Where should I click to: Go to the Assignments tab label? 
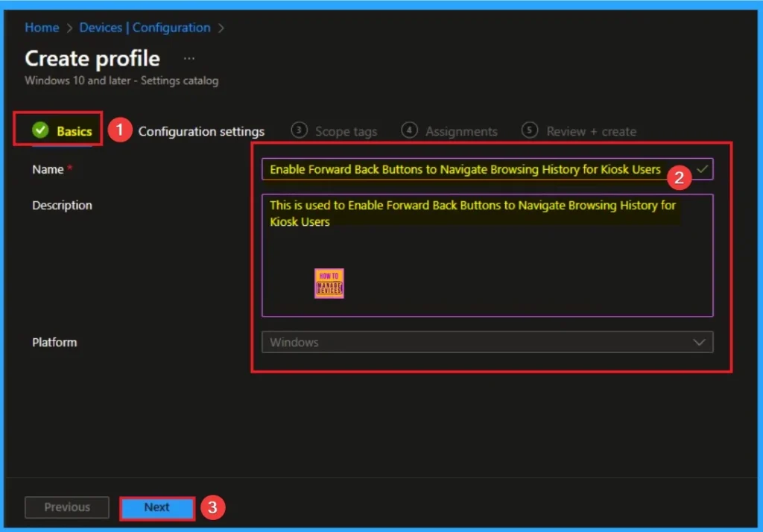coord(461,132)
